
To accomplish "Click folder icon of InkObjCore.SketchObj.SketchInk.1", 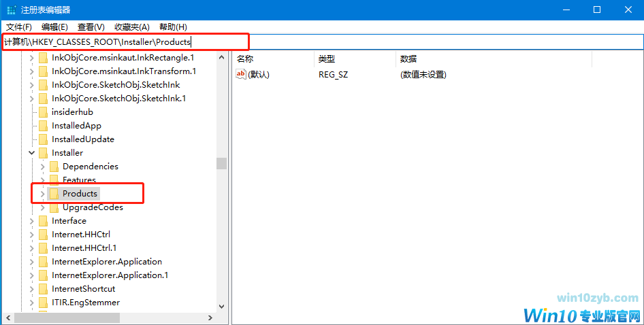I will (x=43, y=99).
